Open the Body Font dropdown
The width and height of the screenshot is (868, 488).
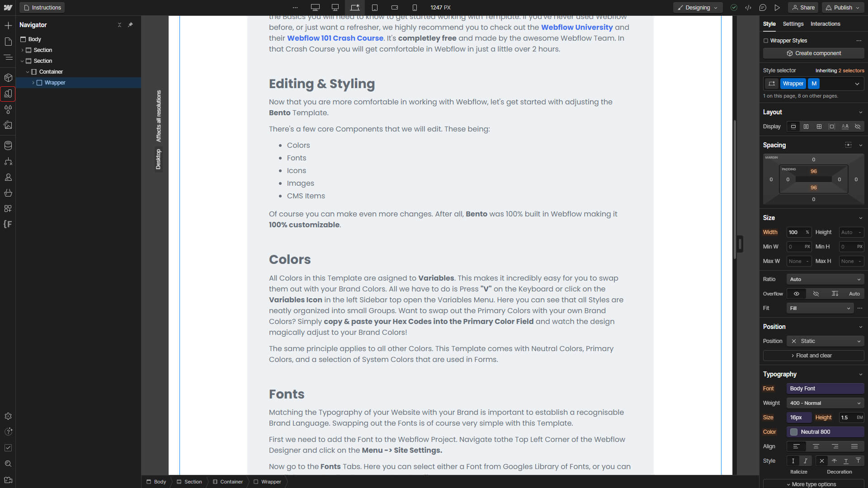point(825,388)
